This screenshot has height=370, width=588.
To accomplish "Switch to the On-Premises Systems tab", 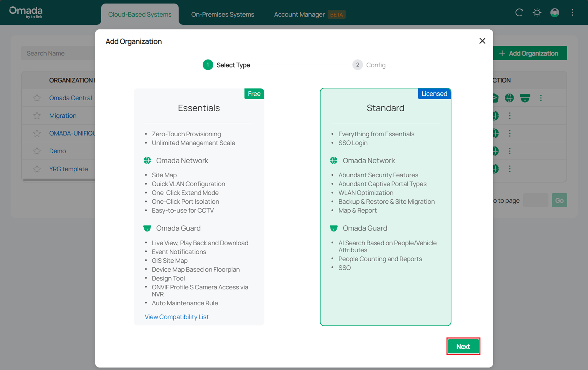I will (223, 14).
